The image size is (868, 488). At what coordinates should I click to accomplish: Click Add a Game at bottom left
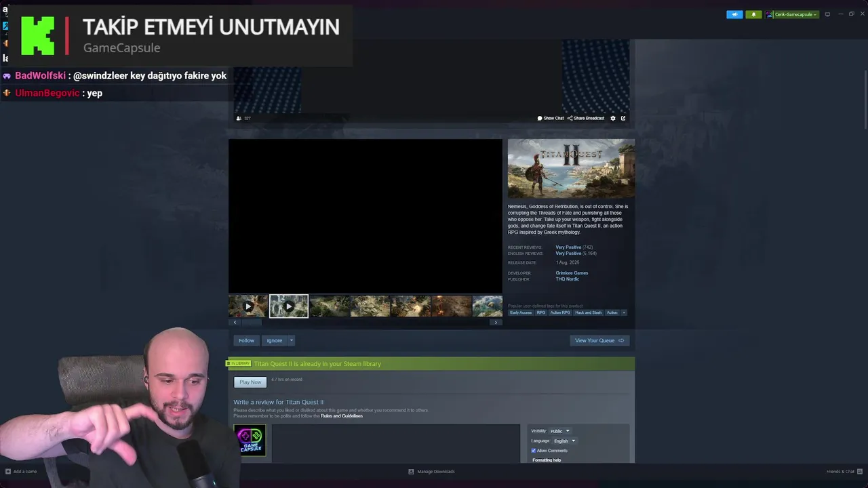click(x=21, y=472)
